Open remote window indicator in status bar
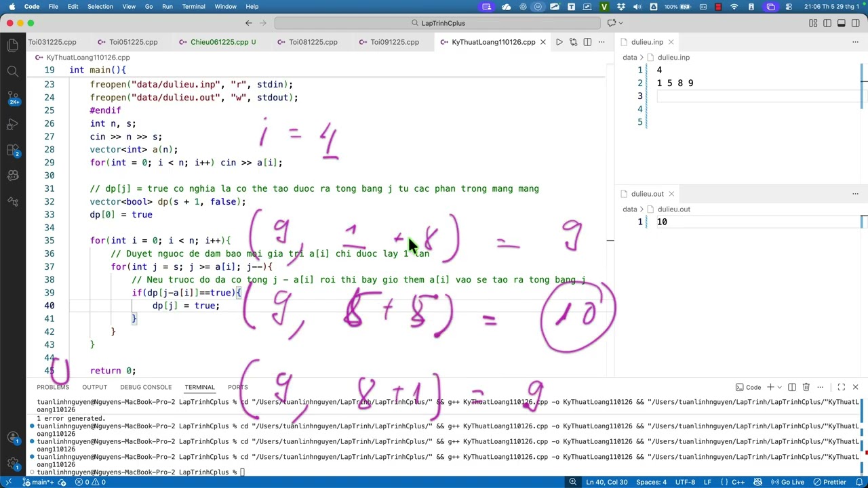This screenshot has width=868, height=488. (x=9, y=482)
